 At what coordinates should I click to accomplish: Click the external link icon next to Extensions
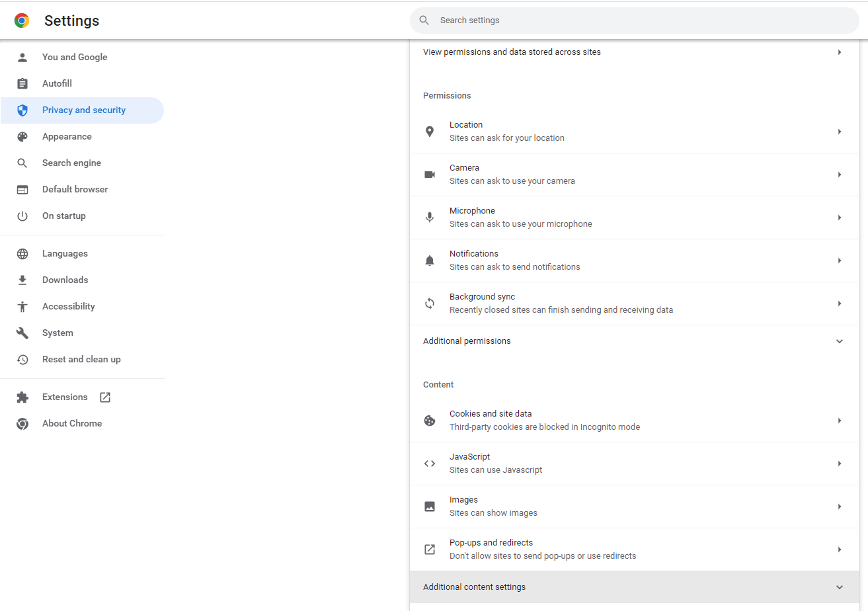(x=104, y=397)
